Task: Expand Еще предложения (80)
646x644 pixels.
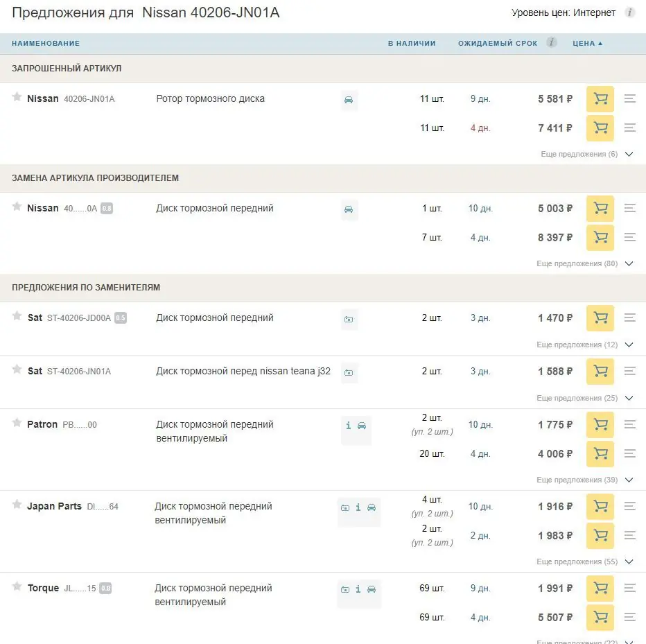Action: point(584,263)
